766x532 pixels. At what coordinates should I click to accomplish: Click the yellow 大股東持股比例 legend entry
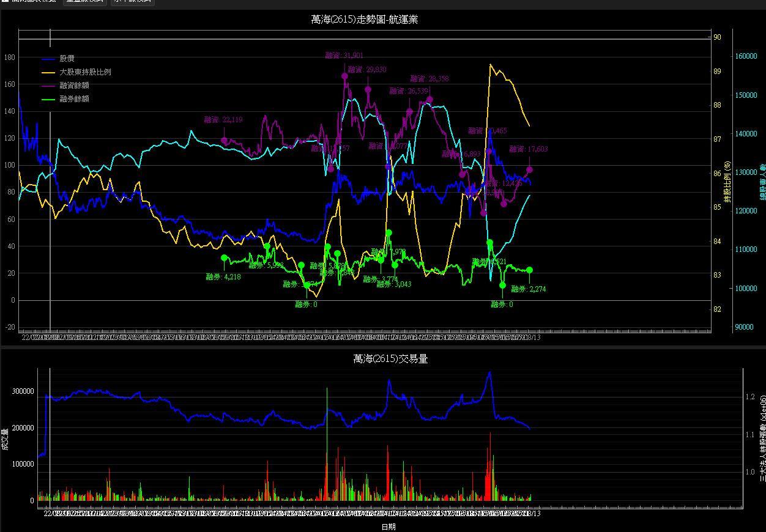[x=85, y=72]
